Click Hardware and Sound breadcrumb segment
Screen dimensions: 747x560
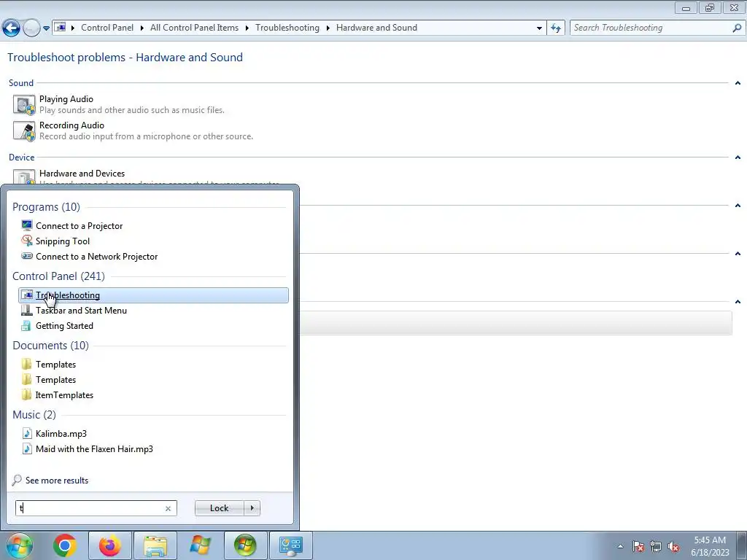click(x=376, y=28)
